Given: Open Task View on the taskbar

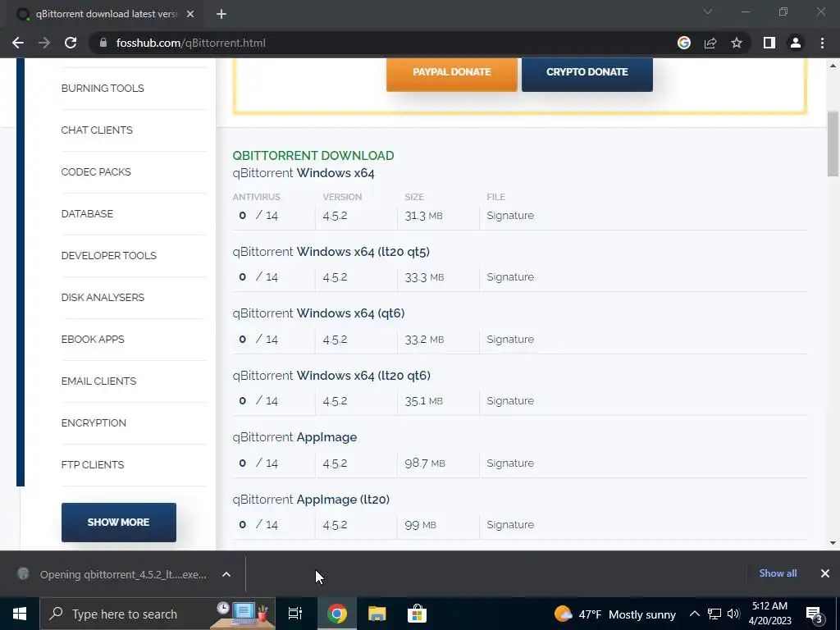Looking at the screenshot, I should point(295,614).
